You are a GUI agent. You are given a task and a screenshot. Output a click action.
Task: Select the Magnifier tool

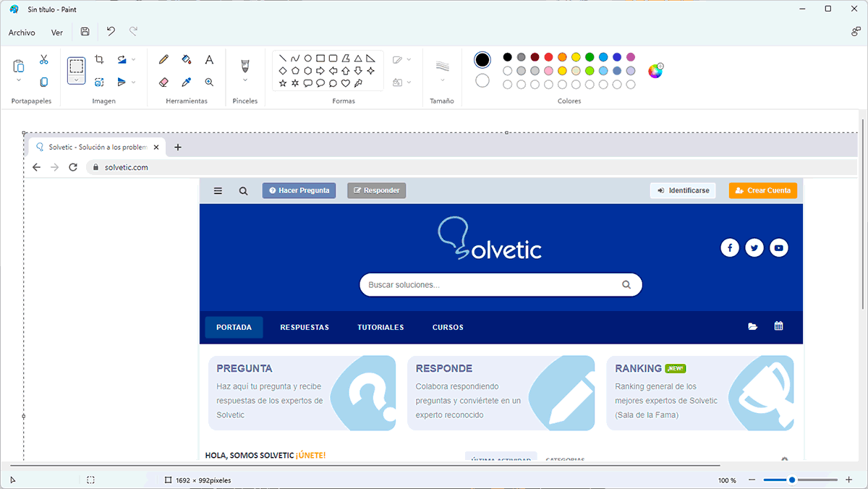coord(209,82)
